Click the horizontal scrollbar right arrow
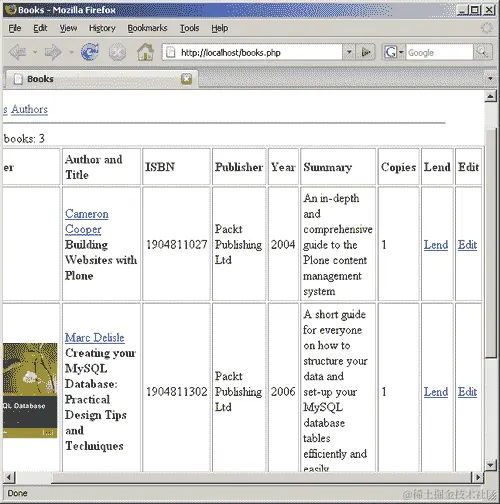The image size is (500, 504). coord(478,477)
